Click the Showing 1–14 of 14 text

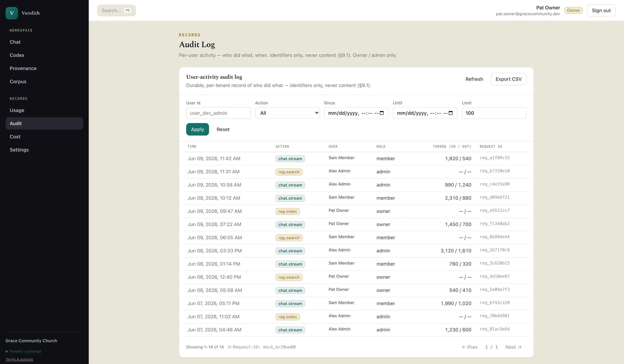(x=205, y=347)
